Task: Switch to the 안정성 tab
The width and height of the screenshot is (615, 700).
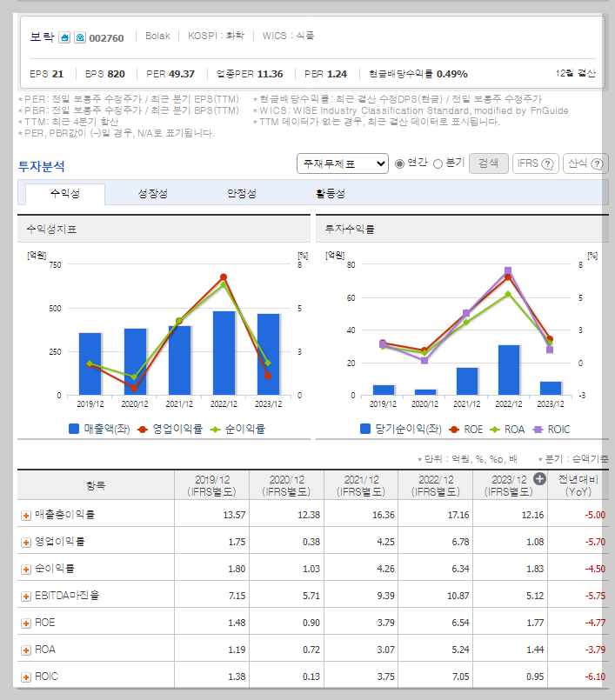Action: tap(242, 194)
